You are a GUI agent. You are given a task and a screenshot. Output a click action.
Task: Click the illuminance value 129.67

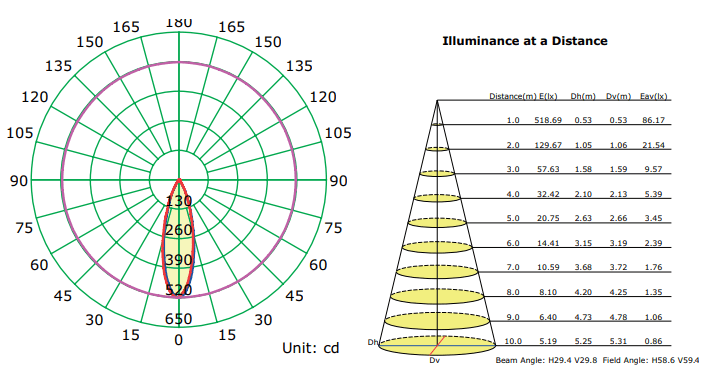pyautogui.click(x=548, y=145)
